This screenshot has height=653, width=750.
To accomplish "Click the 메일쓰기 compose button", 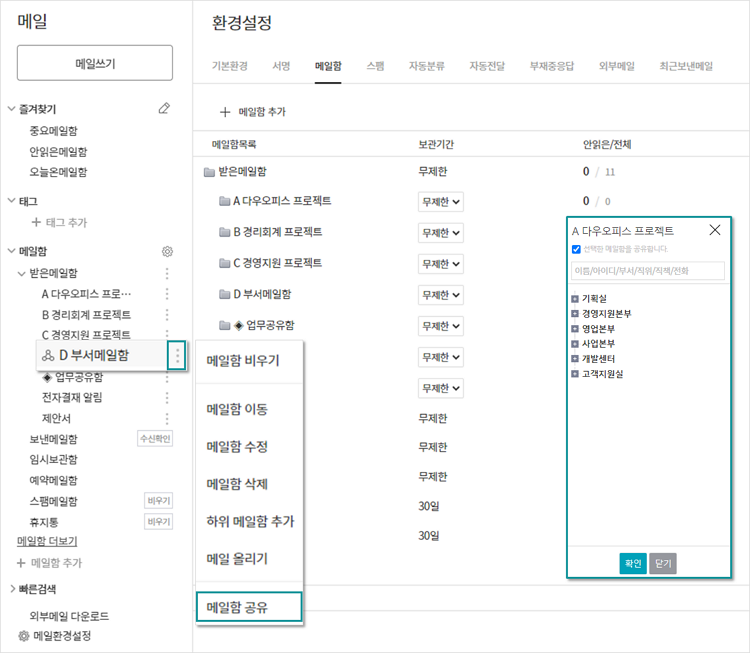I will coord(95,63).
